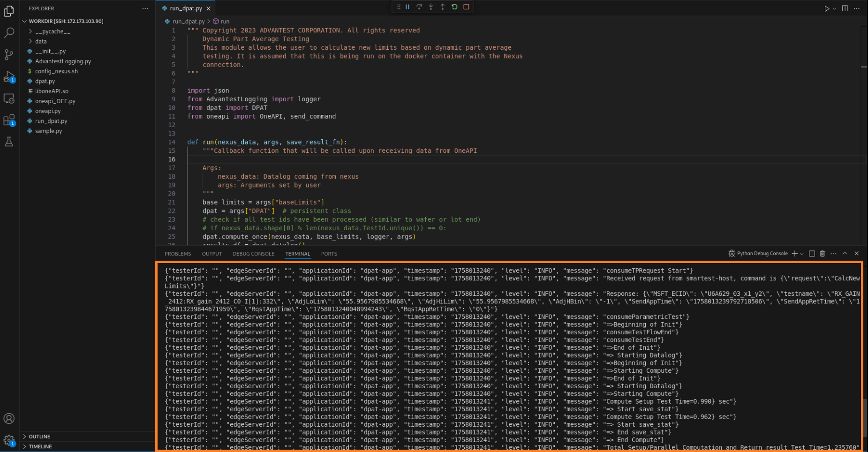Screen dimensions: 868x452
Task: Open the Search view in activity bar
Action: (x=9, y=33)
